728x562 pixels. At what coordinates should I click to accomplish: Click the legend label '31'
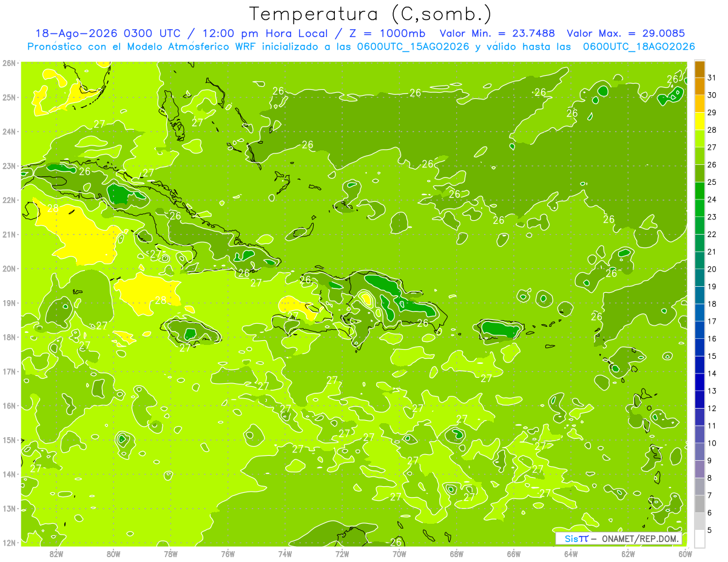[x=712, y=78]
